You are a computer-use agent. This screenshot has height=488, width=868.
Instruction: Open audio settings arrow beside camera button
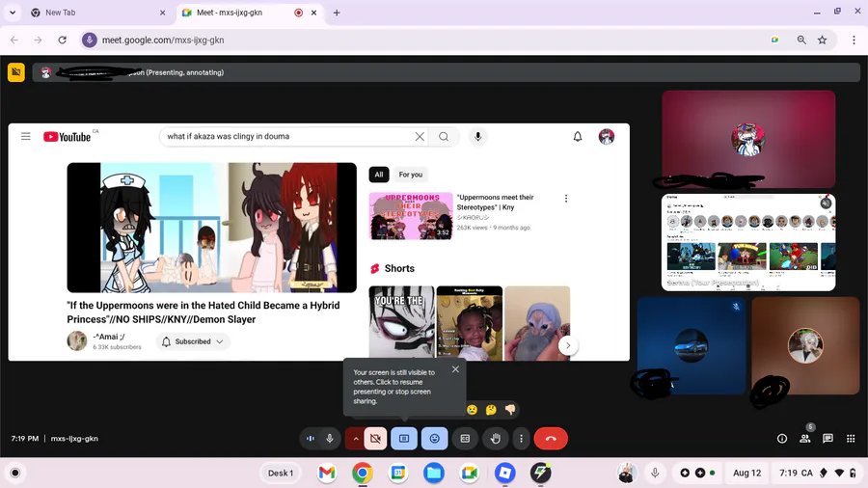[355, 439]
